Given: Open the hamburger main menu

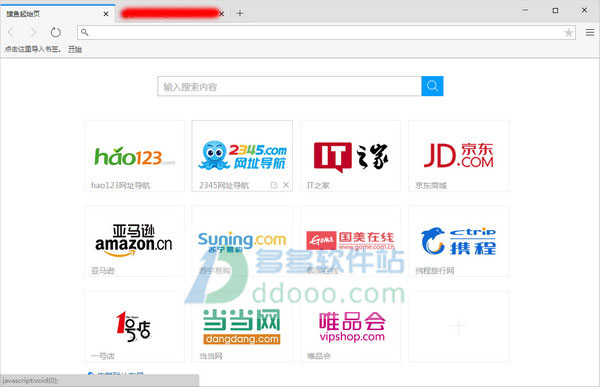Looking at the screenshot, I should (590, 33).
